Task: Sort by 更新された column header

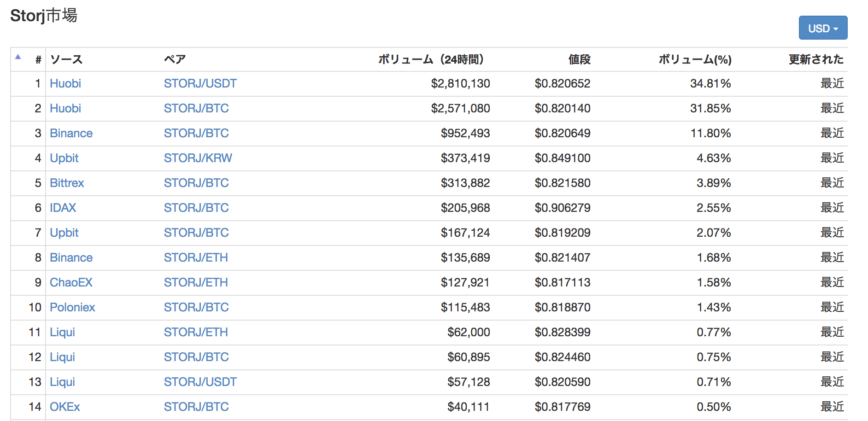Action: pyautogui.click(x=816, y=59)
